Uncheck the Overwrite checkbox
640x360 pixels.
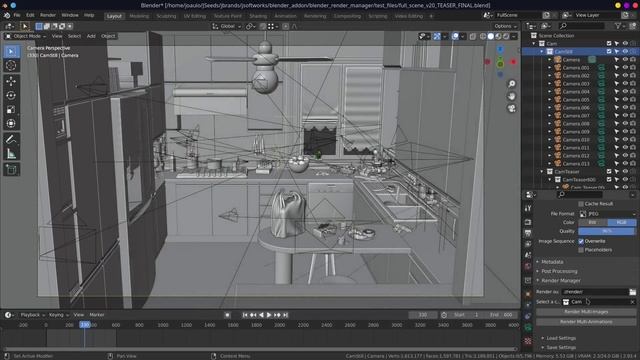(581, 241)
